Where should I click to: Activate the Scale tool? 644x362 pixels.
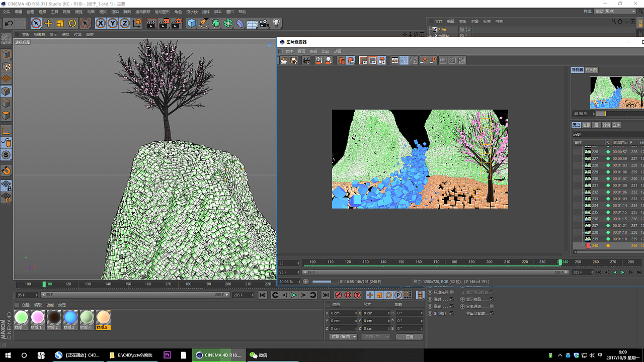pos(60,23)
